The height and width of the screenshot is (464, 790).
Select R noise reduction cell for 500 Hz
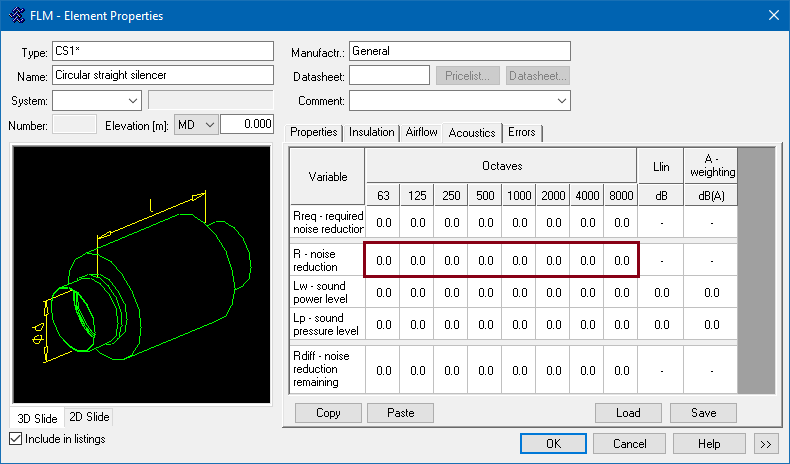point(486,260)
